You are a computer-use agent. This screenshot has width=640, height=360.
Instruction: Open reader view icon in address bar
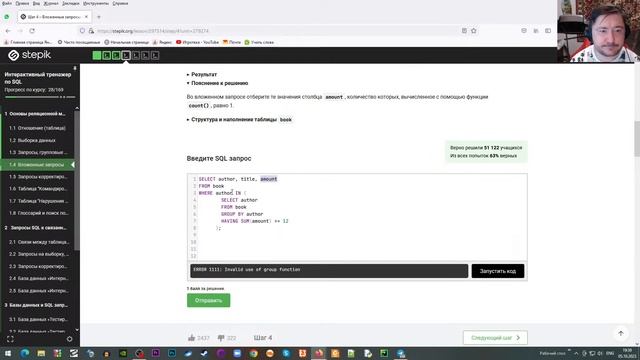pyautogui.click(x=464, y=31)
